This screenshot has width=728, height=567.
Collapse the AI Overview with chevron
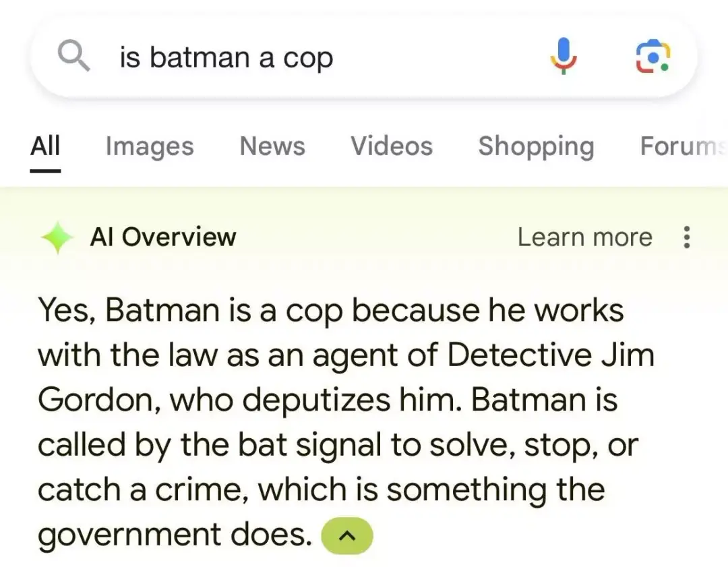[347, 535]
